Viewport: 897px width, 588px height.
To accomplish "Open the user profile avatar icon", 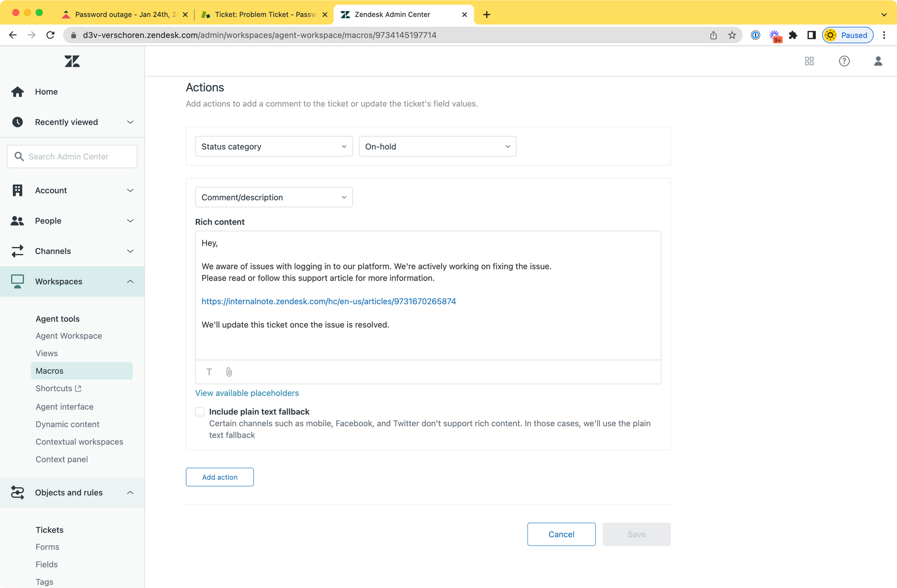I will pos(878,61).
